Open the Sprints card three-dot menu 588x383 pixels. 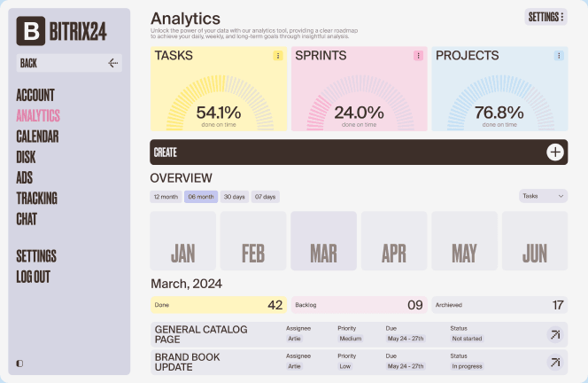coord(418,56)
